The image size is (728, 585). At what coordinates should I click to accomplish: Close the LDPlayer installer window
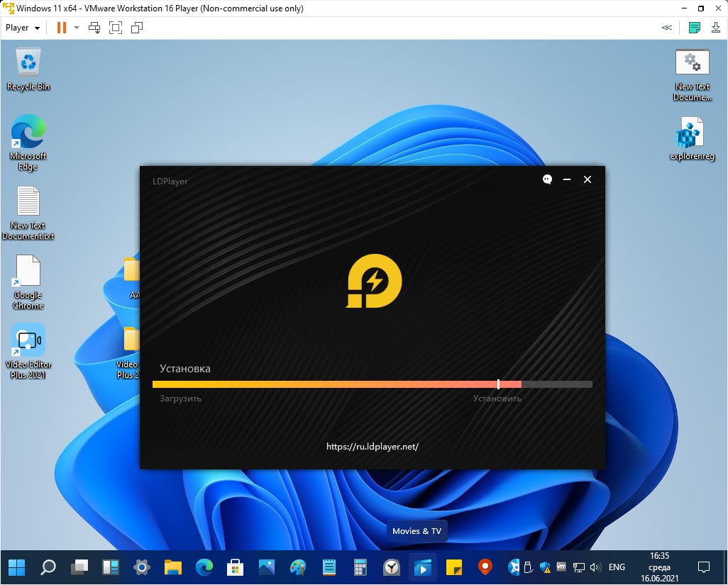coord(588,179)
